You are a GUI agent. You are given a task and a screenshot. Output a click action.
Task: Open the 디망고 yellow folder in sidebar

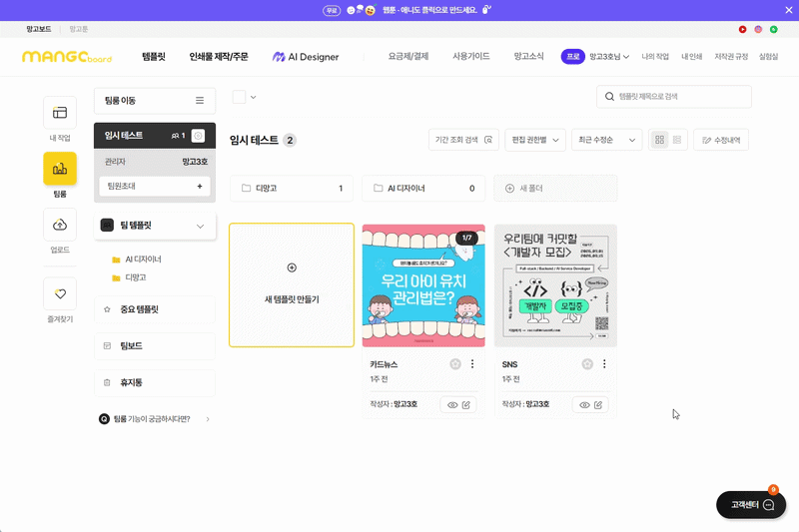point(116,277)
